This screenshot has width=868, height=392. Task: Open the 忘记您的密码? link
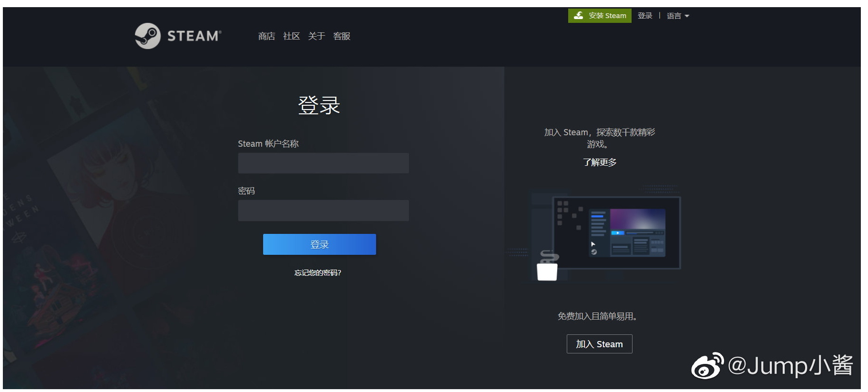pos(317,272)
